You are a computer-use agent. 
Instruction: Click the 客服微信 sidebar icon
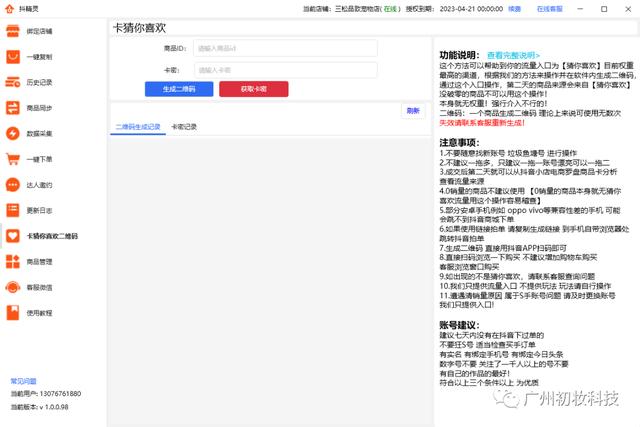(13, 288)
